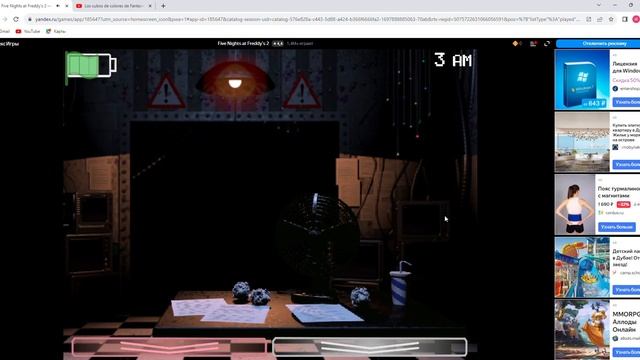This screenshot has height=360, width=640.
Task: Click the red mask button in game
Action: (170, 347)
